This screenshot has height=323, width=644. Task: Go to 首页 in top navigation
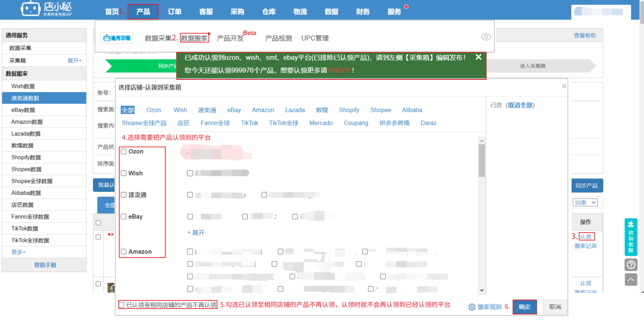pyautogui.click(x=112, y=12)
